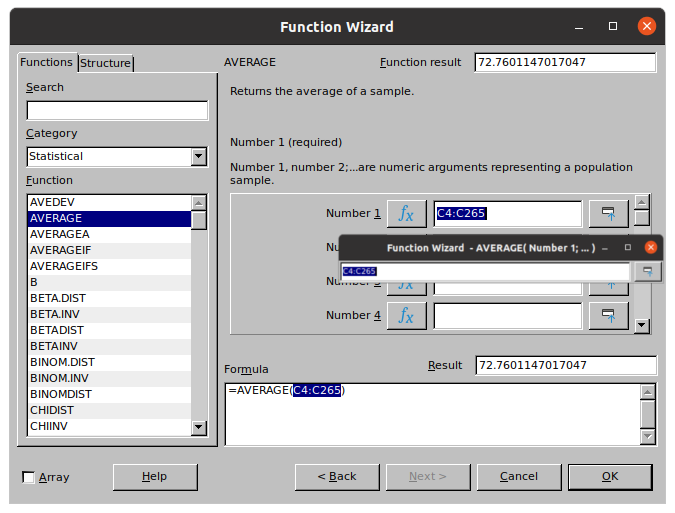Maximize the small AVERAGE wizard popup
The height and width of the screenshot is (513, 675).
pos(628,247)
